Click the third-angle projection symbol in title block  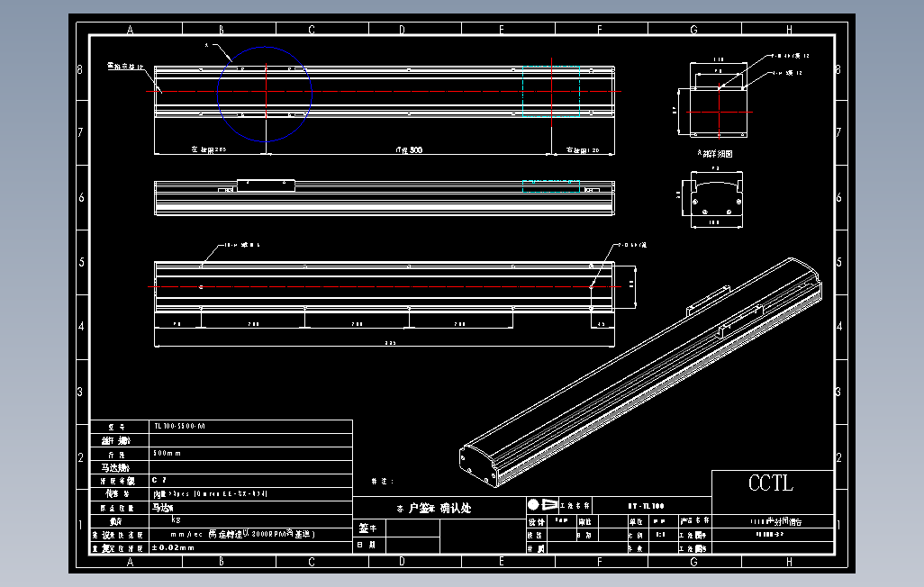542,504
